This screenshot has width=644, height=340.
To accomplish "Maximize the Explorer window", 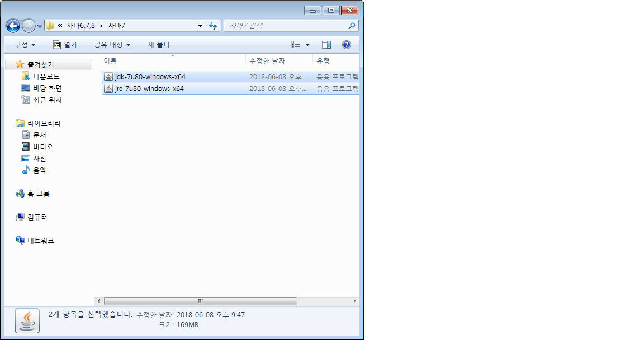I will (x=331, y=10).
